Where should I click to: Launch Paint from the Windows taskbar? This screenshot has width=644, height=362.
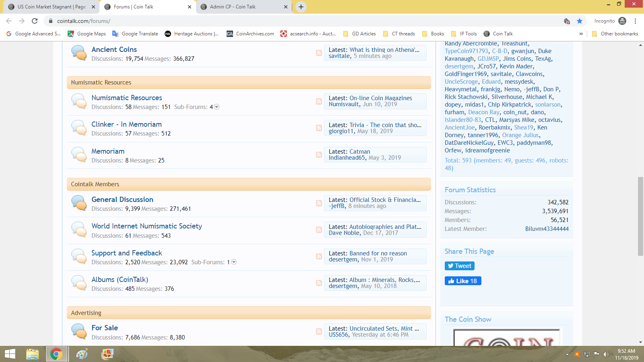pos(82,354)
